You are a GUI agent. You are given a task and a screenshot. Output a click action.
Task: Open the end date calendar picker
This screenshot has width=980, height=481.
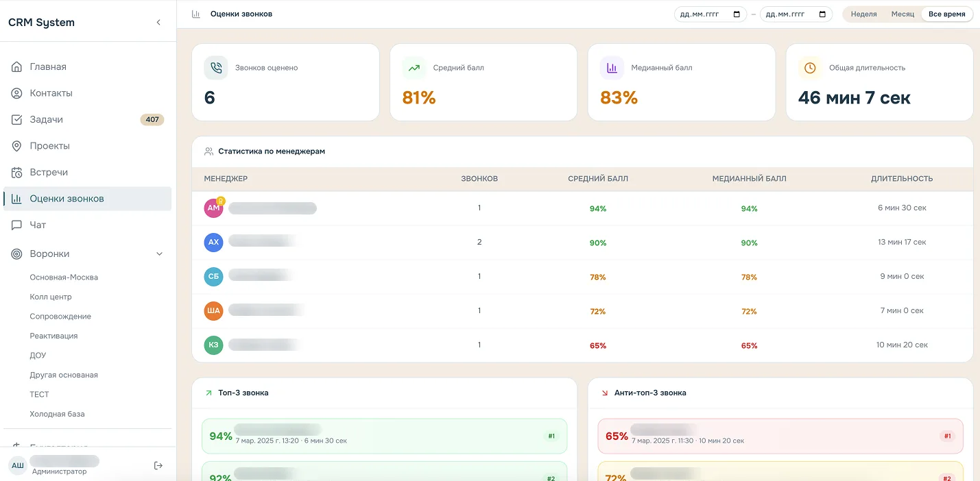coord(822,14)
